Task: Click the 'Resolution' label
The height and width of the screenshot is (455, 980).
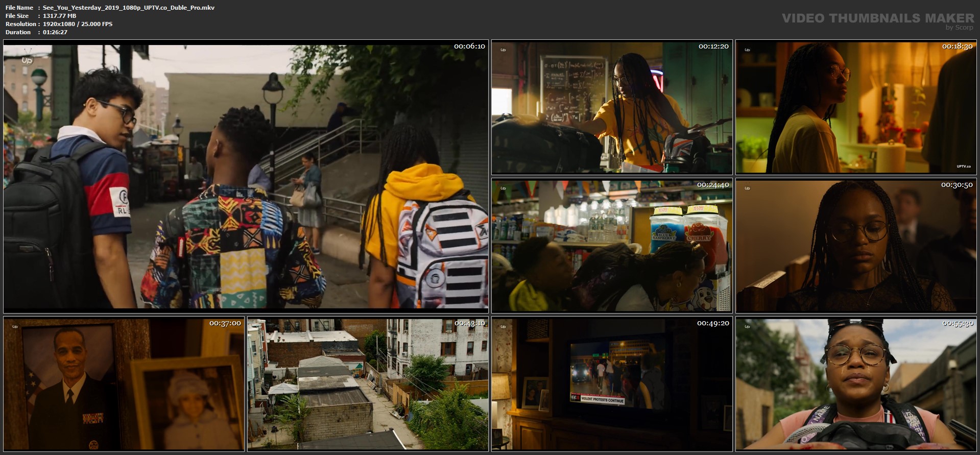Action: pos(20,24)
